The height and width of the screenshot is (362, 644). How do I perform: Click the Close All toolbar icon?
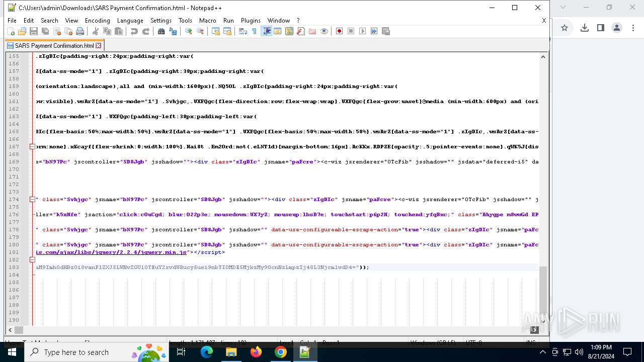[x=68, y=31]
